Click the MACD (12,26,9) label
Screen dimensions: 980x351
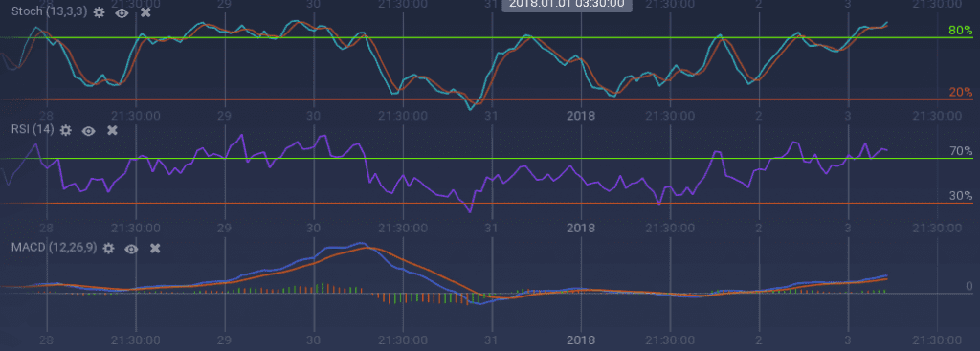tap(55, 248)
